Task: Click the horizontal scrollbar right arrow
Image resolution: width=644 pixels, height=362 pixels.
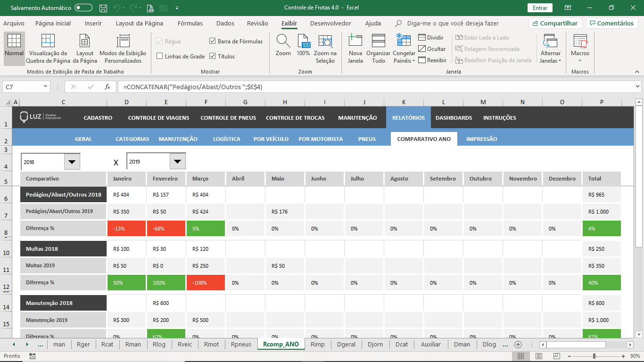Action: tap(630, 345)
